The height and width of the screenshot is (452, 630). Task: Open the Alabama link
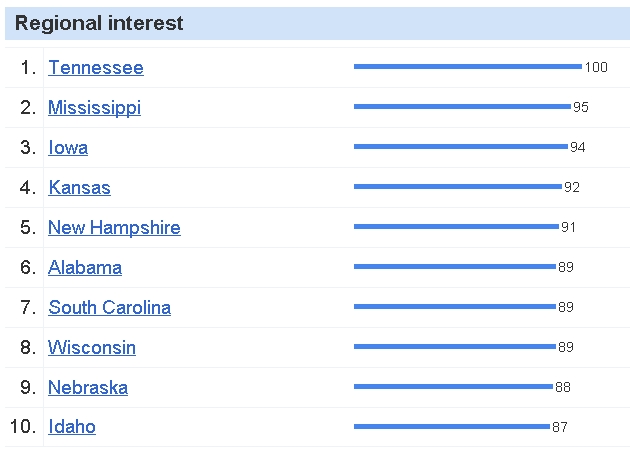[85, 268]
